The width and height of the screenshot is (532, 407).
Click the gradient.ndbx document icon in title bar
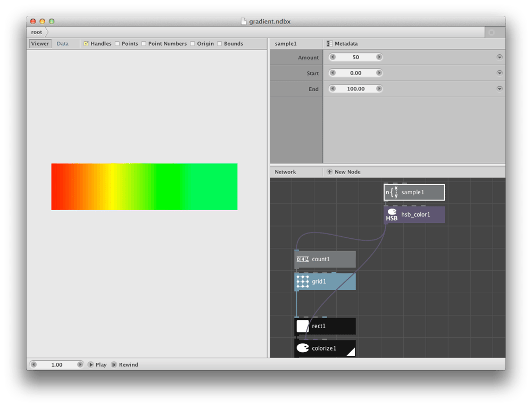[244, 21]
